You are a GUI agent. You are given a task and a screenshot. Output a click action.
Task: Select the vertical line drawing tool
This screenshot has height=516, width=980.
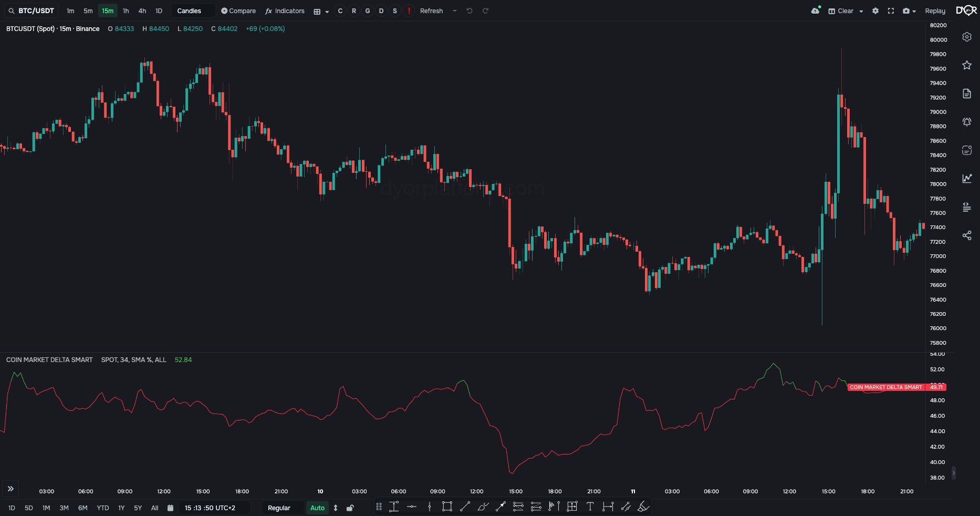point(430,507)
